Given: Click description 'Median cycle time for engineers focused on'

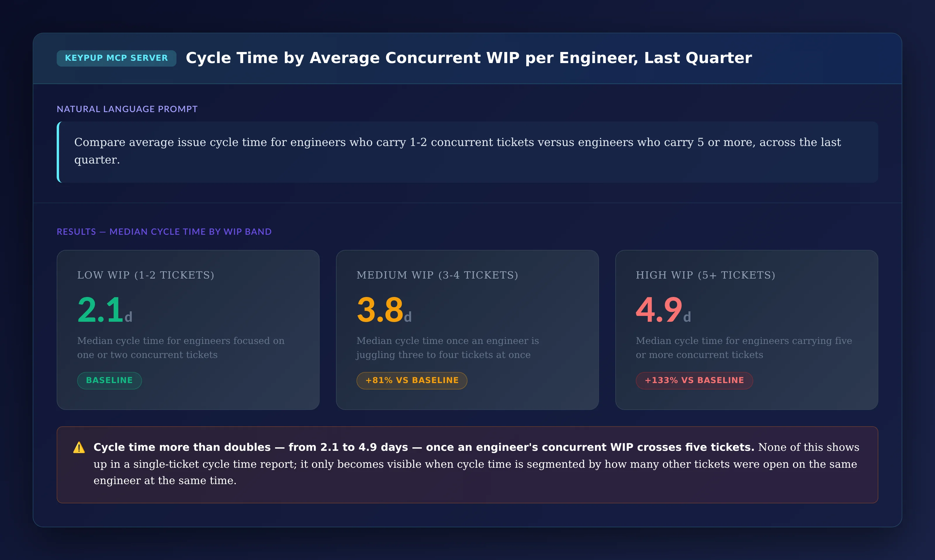Looking at the screenshot, I should click(x=181, y=341).
